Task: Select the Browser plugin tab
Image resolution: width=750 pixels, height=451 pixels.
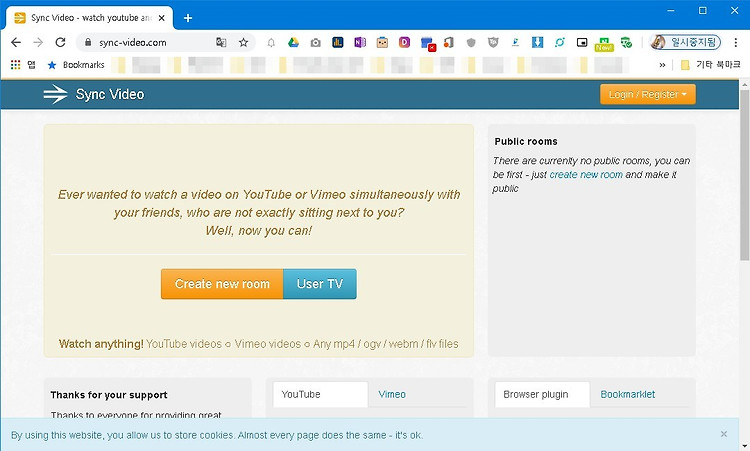Action: point(542,395)
